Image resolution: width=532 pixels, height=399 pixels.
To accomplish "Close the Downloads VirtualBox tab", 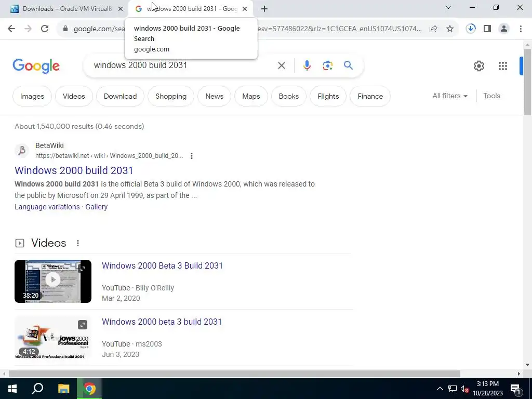I will (x=121, y=9).
